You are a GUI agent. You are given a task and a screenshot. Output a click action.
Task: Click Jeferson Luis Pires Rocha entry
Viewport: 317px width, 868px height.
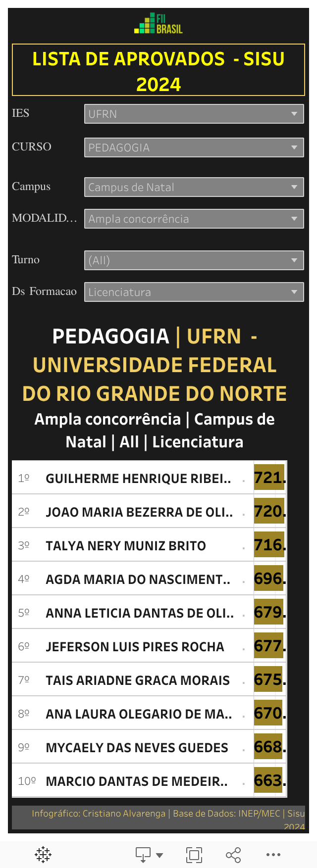(135, 647)
